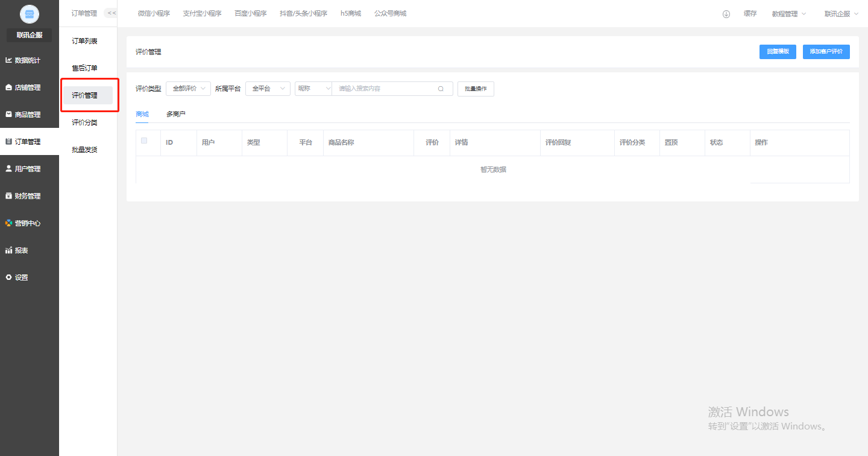Click the 回复模板 button
This screenshot has height=456, width=868.
click(778, 52)
